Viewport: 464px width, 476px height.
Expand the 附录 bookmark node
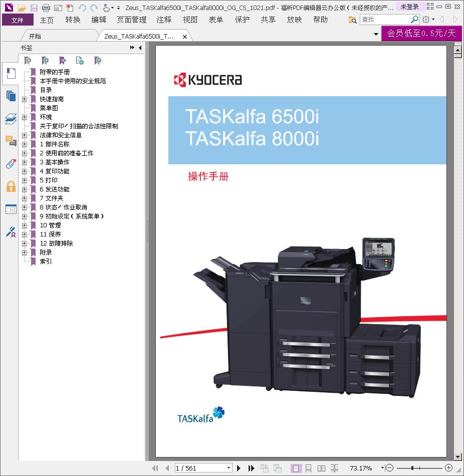[x=24, y=252]
